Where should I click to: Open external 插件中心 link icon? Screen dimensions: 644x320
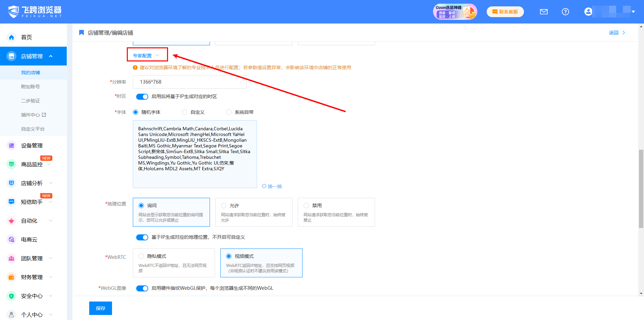(44, 115)
